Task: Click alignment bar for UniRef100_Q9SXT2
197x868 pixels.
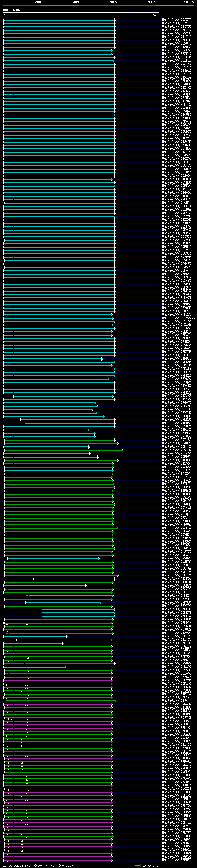Action: pyautogui.click(x=60, y=20)
